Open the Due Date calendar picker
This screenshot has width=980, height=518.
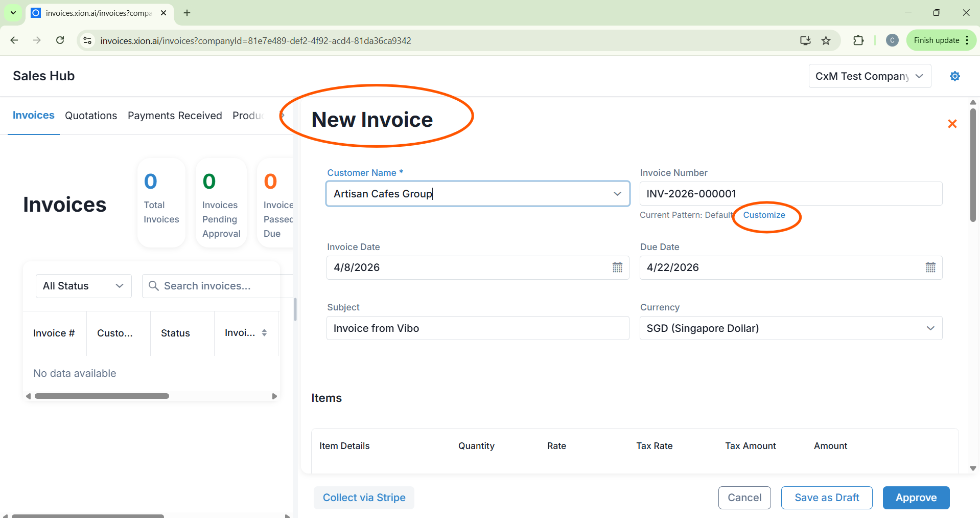(x=930, y=267)
